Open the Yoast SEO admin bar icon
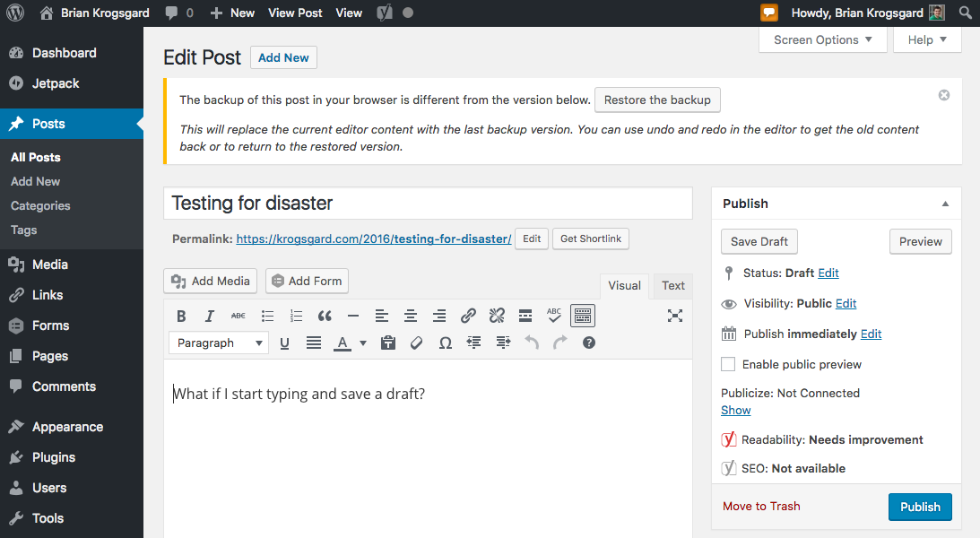 pyautogui.click(x=385, y=13)
